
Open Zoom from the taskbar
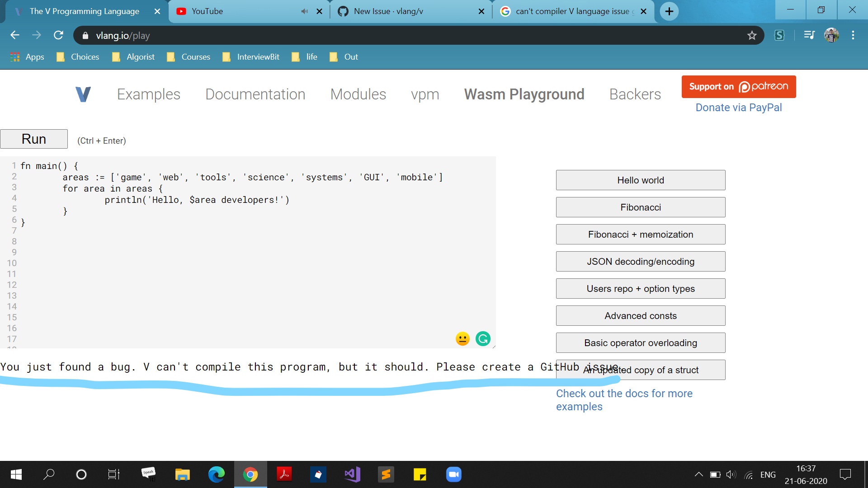click(453, 474)
